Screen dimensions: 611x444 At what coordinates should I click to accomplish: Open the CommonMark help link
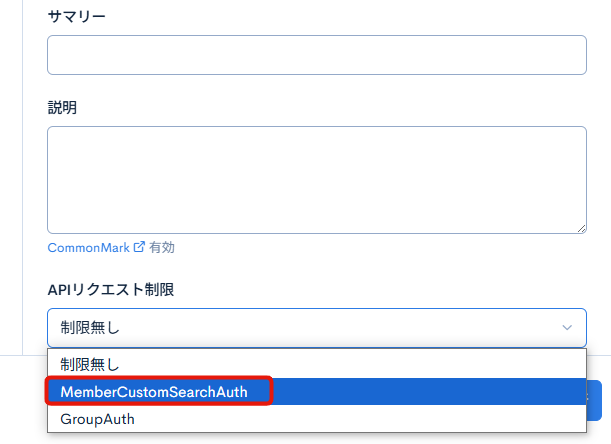pyautogui.click(x=88, y=247)
